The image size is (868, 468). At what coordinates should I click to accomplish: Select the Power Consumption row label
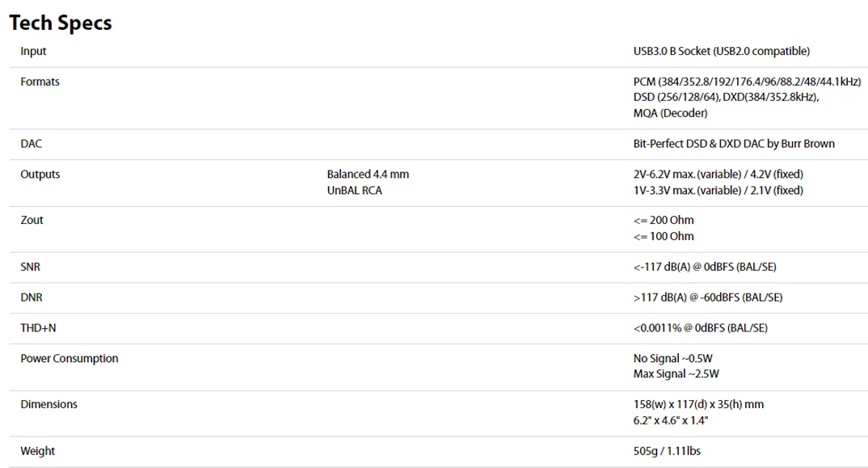tap(70, 359)
